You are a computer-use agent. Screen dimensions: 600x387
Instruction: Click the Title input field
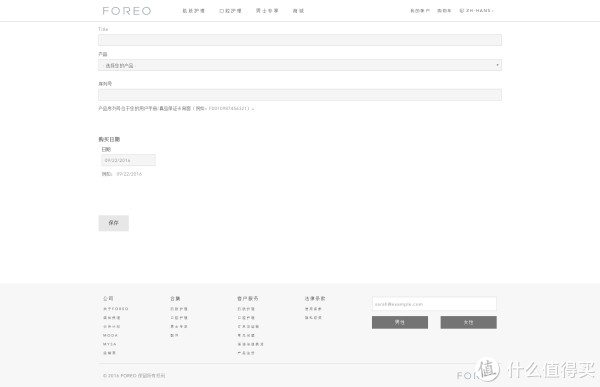click(300, 40)
